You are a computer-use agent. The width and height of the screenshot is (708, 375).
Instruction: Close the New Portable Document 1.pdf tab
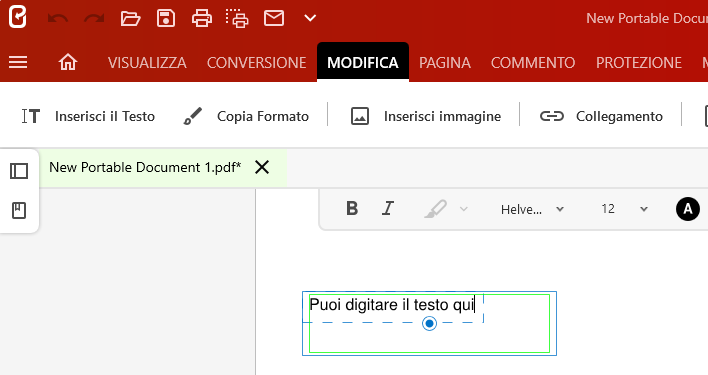point(262,167)
